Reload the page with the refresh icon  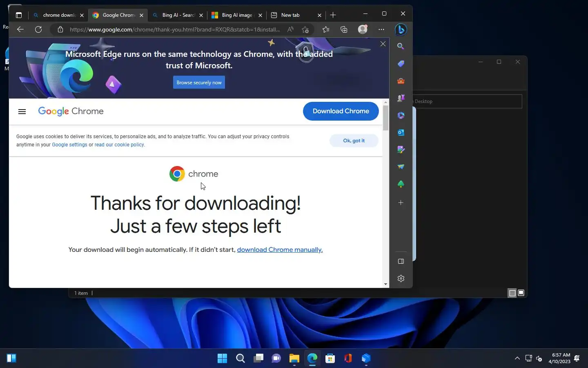38,29
